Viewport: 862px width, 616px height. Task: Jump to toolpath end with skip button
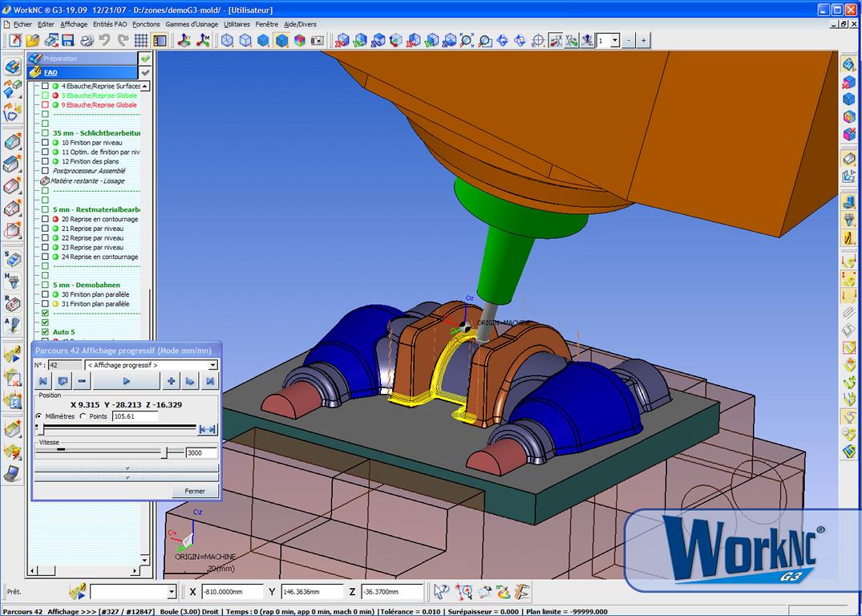209,381
